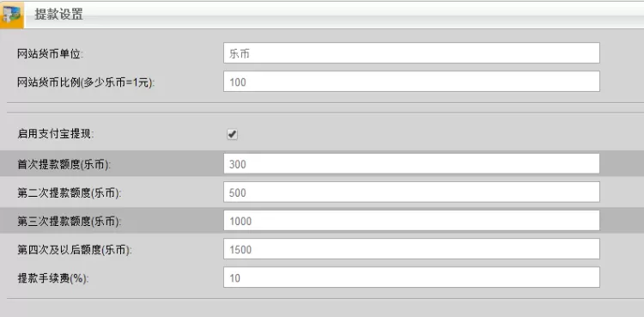Image resolution: width=644 pixels, height=317 pixels.
Task: Click the 提款手续费(%) label
Action: [53, 278]
